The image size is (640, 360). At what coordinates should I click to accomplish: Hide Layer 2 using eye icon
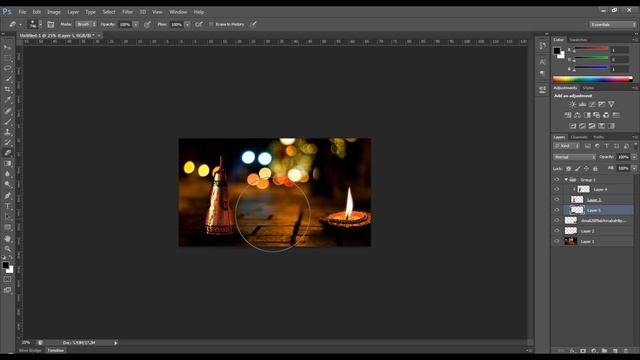[x=557, y=231]
